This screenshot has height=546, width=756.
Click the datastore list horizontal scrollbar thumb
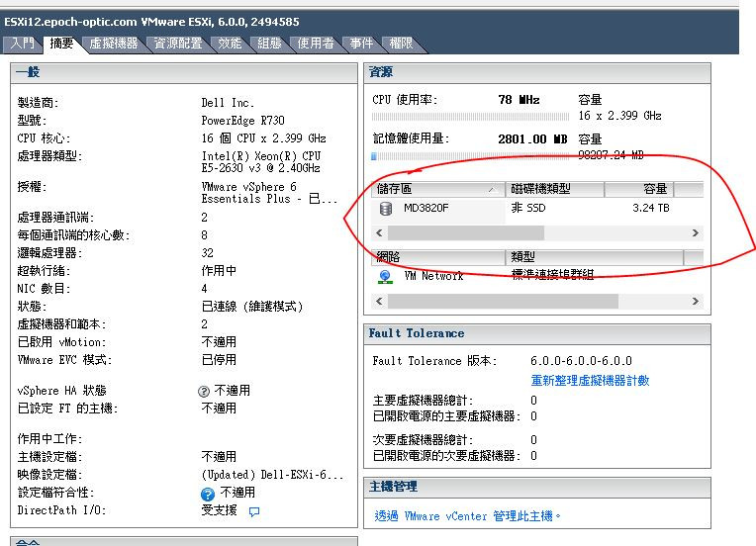[x=466, y=233]
